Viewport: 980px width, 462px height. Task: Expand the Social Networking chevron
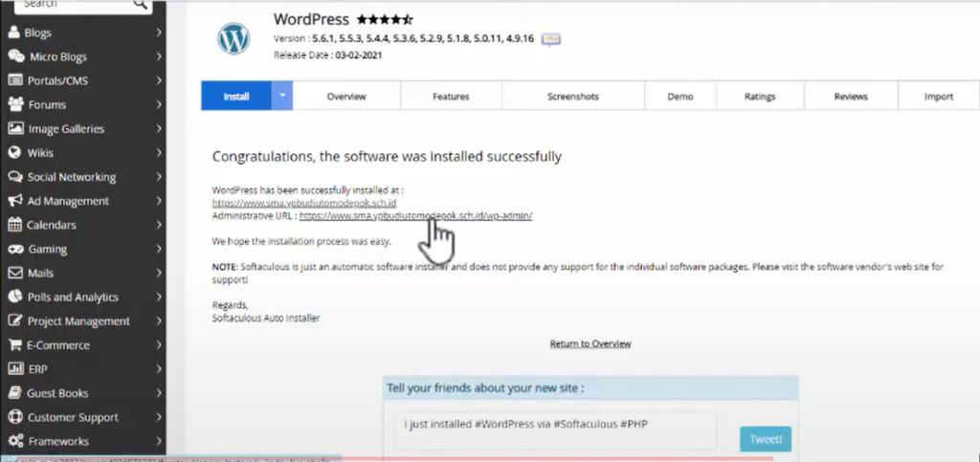(x=159, y=177)
